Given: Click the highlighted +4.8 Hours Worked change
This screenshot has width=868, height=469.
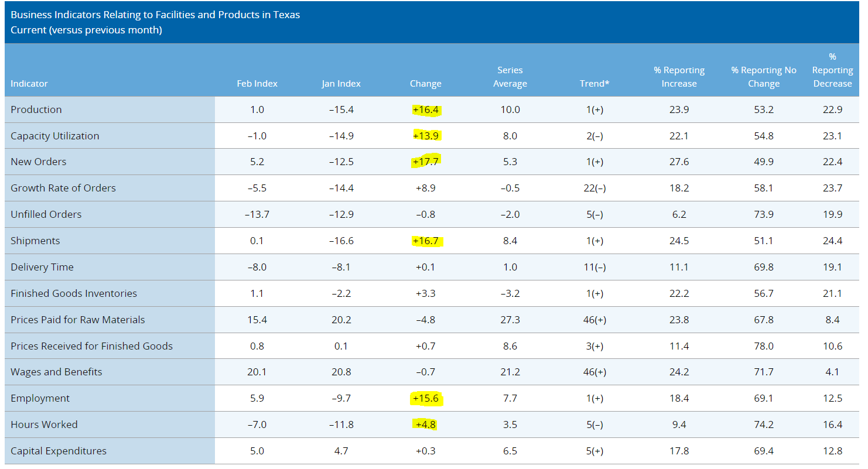Looking at the screenshot, I should pyautogui.click(x=426, y=425).
